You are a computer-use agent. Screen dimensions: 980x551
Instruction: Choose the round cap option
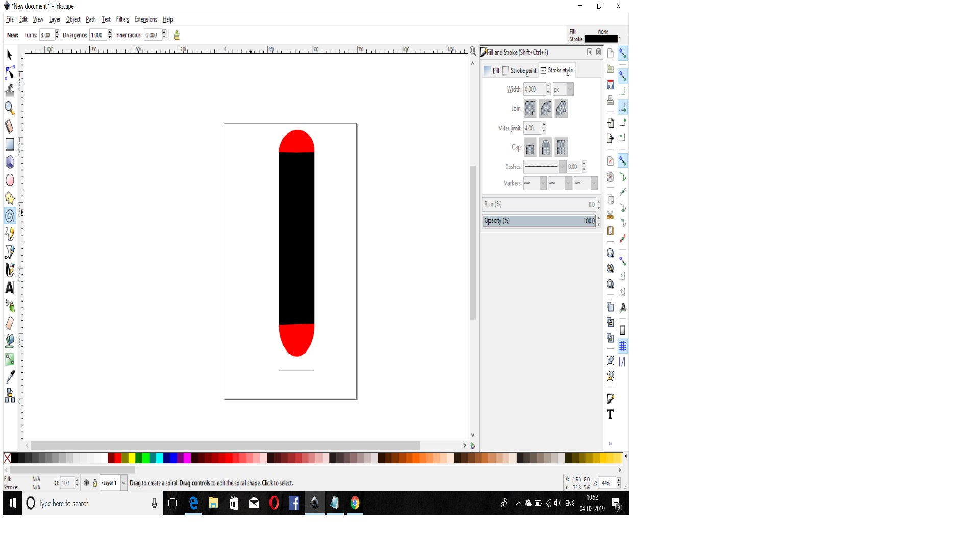pos(546,147)
